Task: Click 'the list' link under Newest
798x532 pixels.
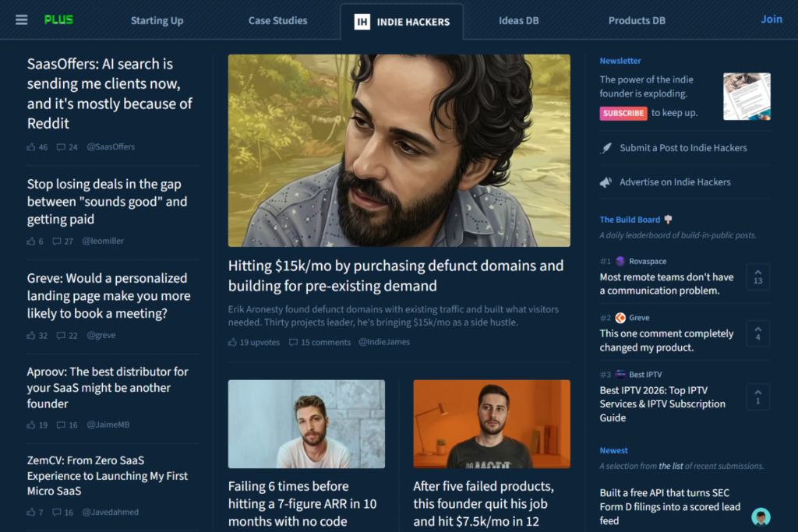Action: point(671,466)
